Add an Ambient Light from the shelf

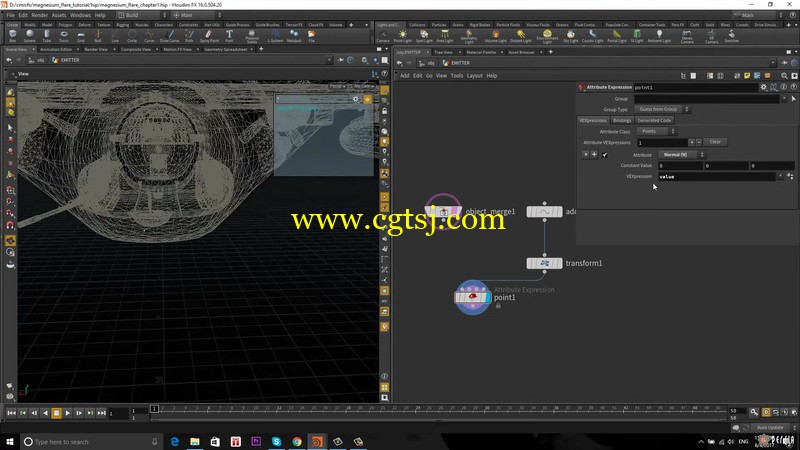click(659, 36)
